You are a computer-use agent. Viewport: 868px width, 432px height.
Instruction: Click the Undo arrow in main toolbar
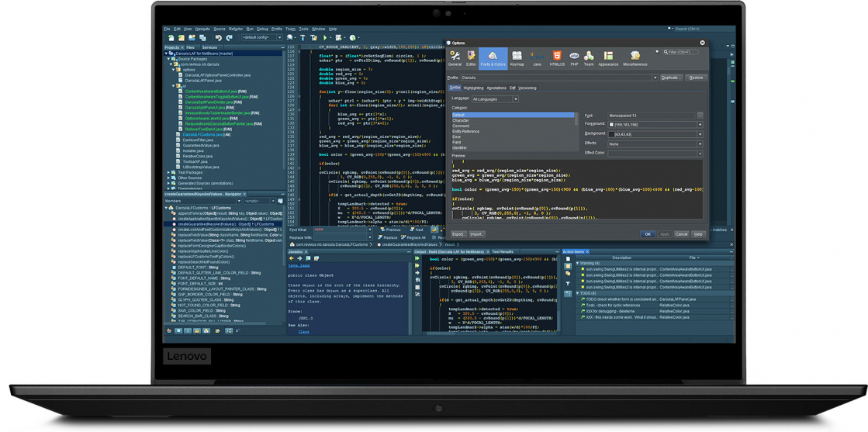coord(218,37)
